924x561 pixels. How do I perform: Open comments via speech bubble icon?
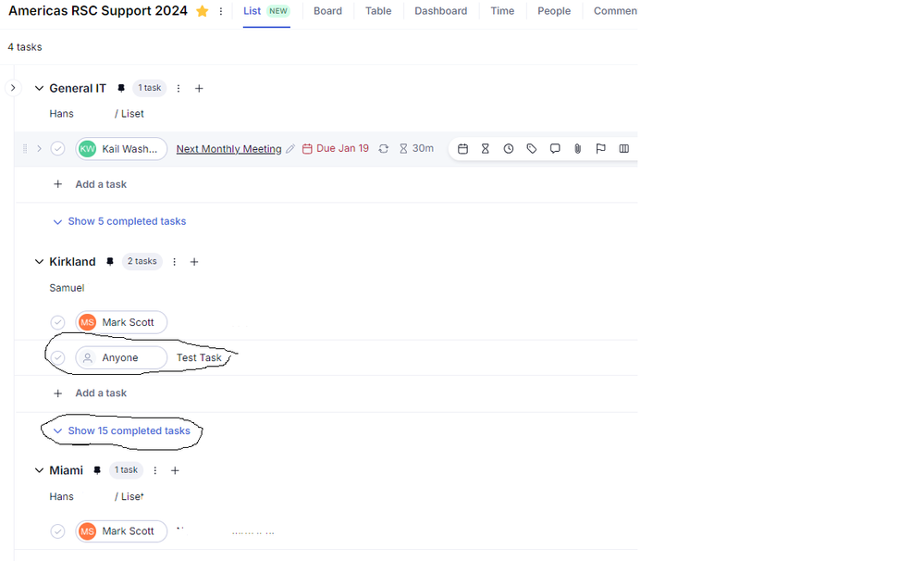[555, 149]
